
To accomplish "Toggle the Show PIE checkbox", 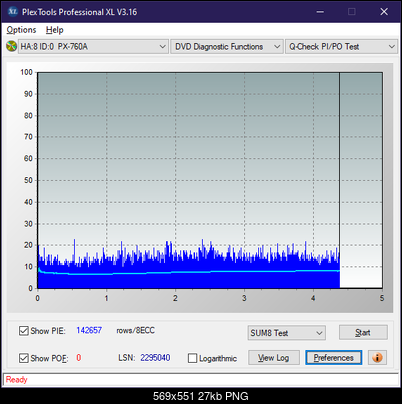I will [24, 331].
